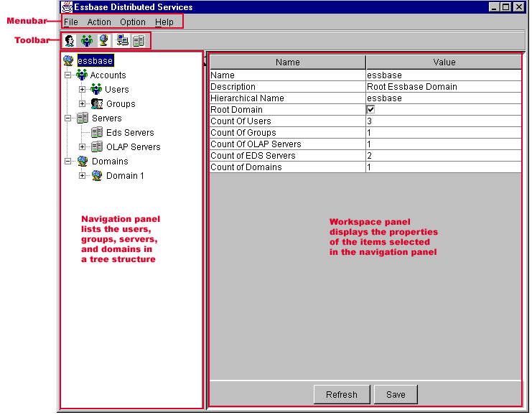
Task: Toggle the Root Domain checkbox
Action: pyautogui.click(x=370, y=110)
